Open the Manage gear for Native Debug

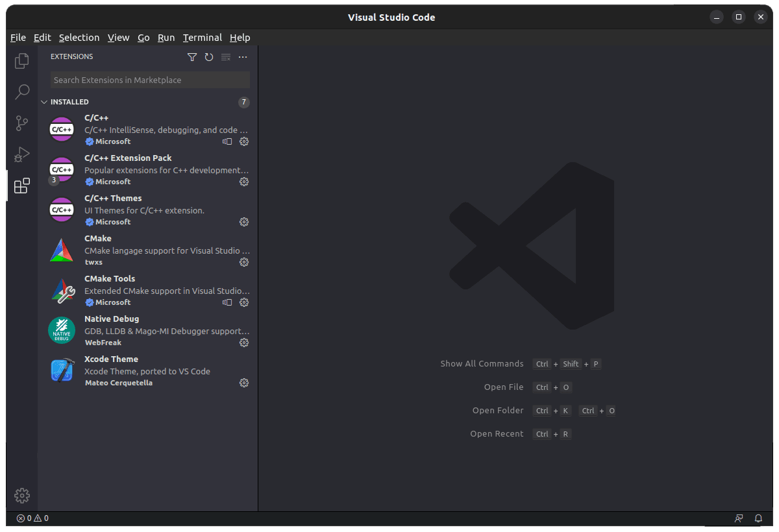(x=244, y=343)
